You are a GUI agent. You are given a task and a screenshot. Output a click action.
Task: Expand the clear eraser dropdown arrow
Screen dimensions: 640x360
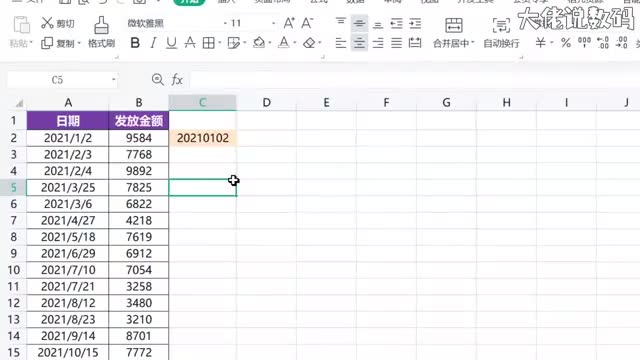coord(320,43)
